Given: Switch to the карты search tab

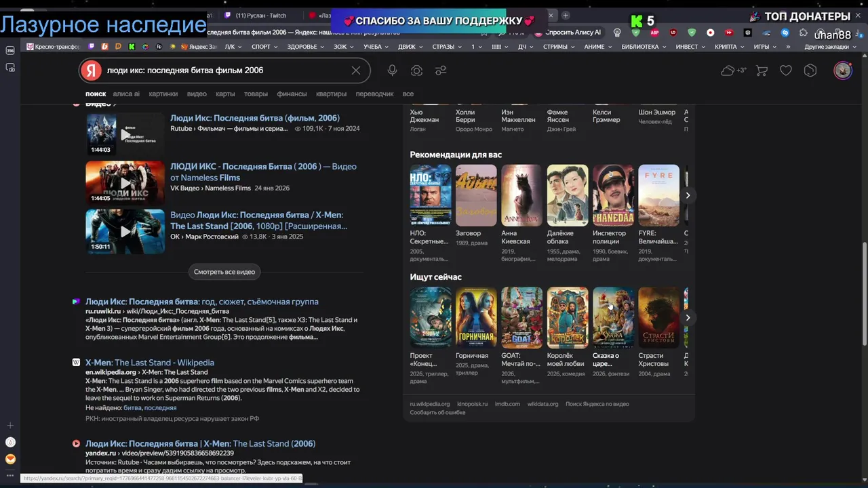Looking at the screenshot, I should 225,94.
